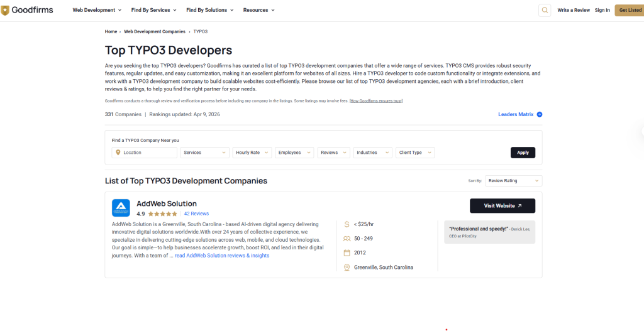Click Write a Review

[574, 10]
